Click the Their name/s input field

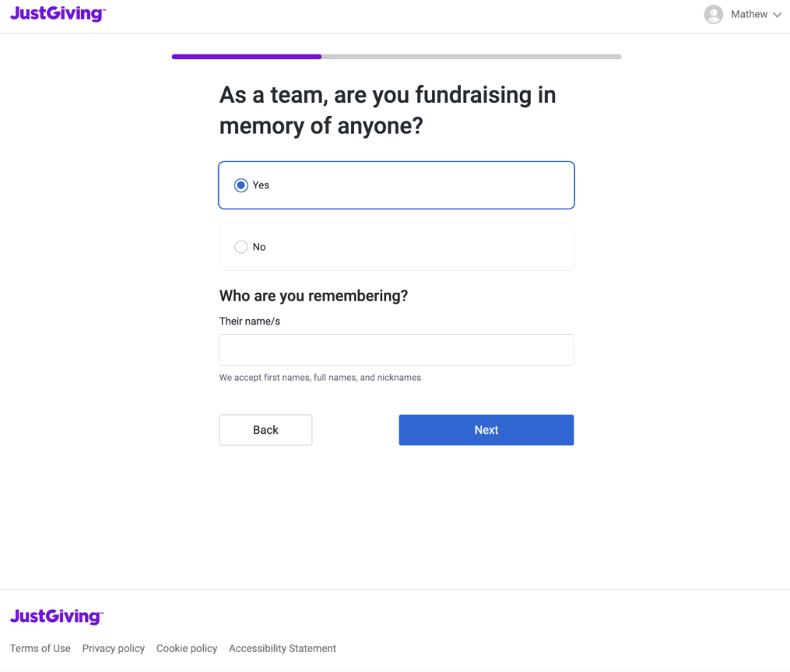pyautogui.click(x=396, y=350)
